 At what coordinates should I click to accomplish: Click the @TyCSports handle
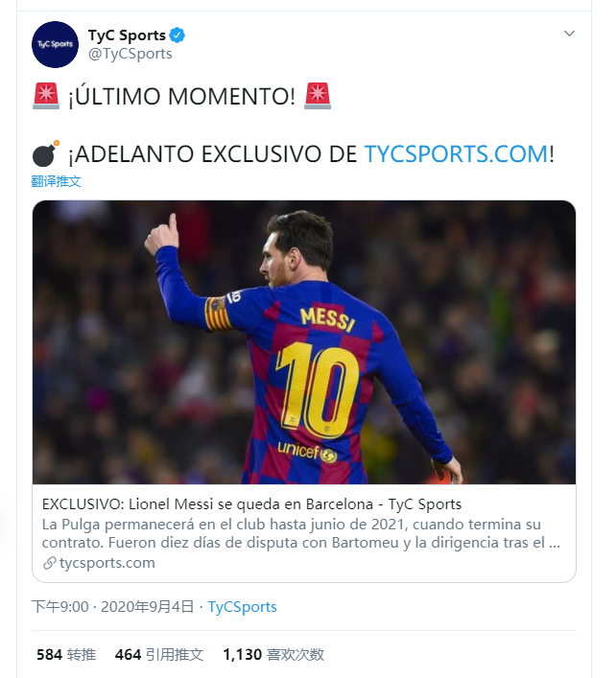tap(130, 54)
